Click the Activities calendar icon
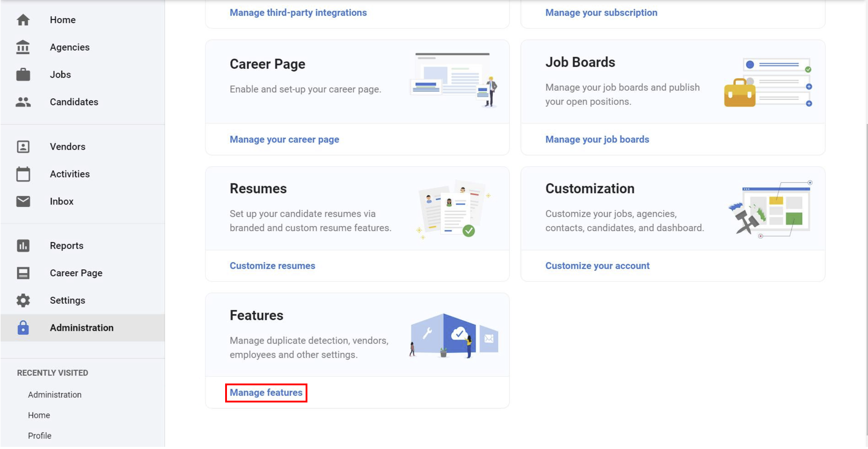The image size is (868, 449). pyautogui.click(x=23, y=174)
